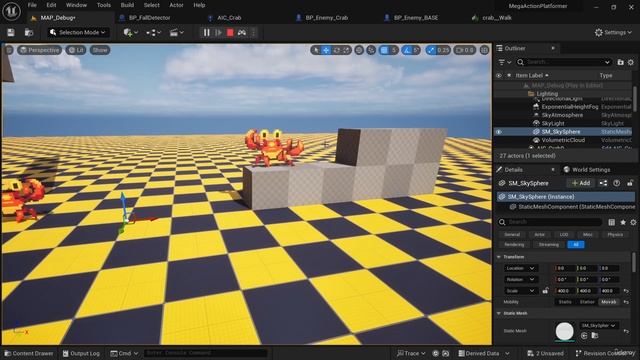Image resolution: width=640 pixels, height=360 pixels.
Task: Create new folder in Outliner
Action: pyautogui.click(x=620, y=62)
